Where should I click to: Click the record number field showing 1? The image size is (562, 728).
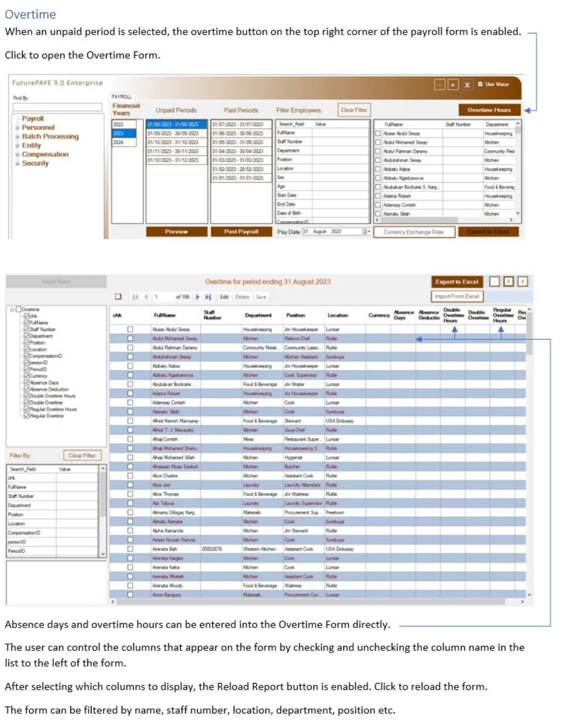[163, 297]
